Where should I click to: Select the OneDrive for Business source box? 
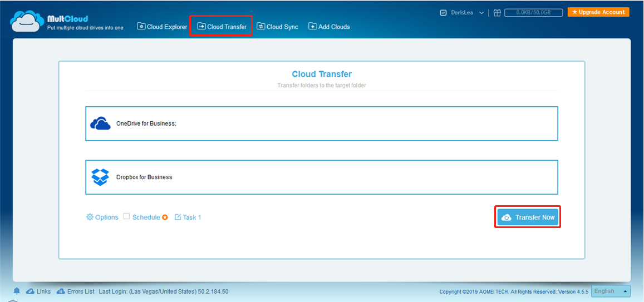322,123
